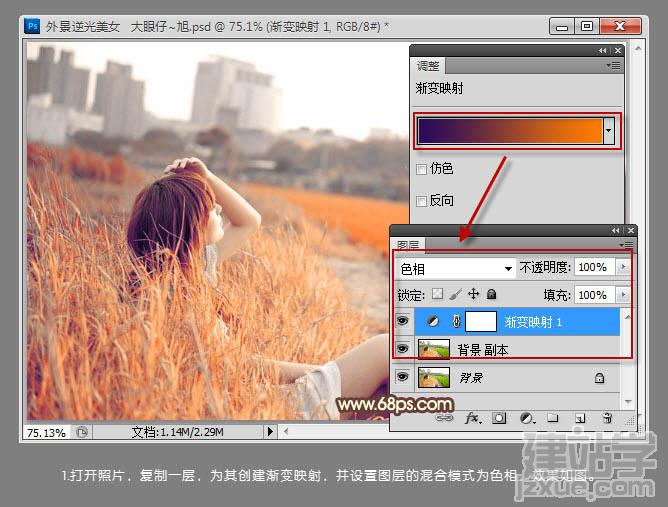
Task: Click the horizontal scroll left arrow
Action: click(286, 432)
